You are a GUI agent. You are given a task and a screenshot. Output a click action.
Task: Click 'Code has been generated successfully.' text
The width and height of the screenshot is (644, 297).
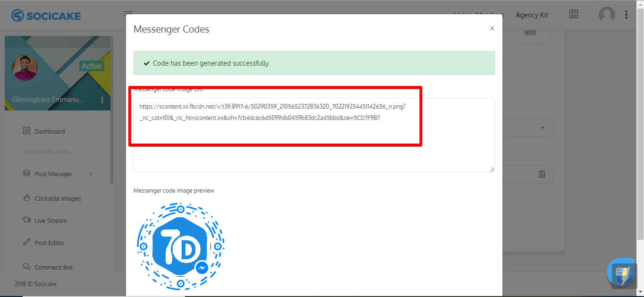pyautogui.click(x=211, y=63)
